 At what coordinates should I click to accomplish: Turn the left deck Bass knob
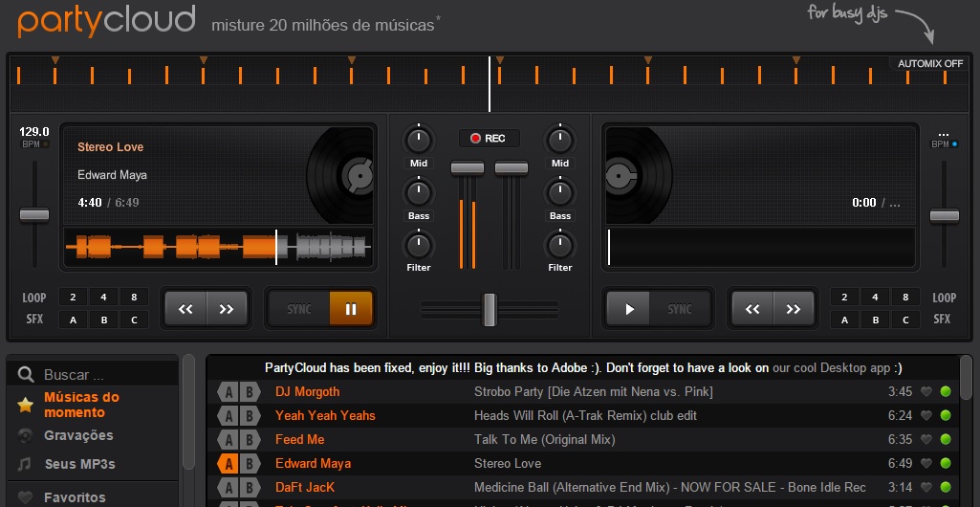[x=419, y=193]
